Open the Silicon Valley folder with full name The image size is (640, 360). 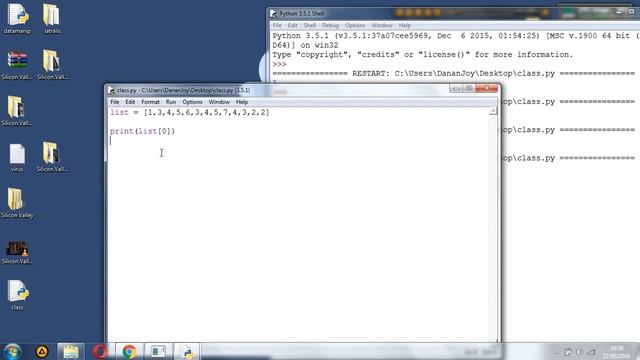17,203
